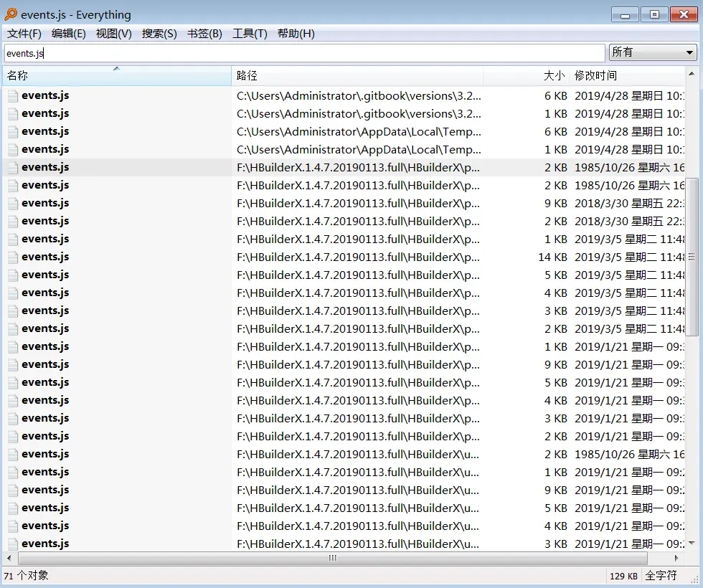The width and height of the screenshot is (703, 588).
Task: Click the down arrow of the vertical scrollbar
Action: click(693, 544)
